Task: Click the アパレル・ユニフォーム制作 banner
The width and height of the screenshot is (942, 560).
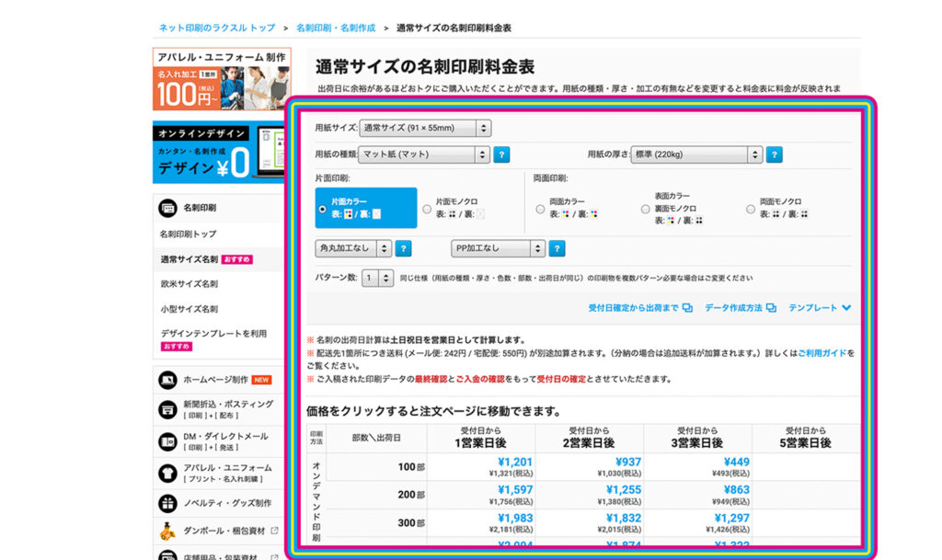Action: click(x=222, y=79)
